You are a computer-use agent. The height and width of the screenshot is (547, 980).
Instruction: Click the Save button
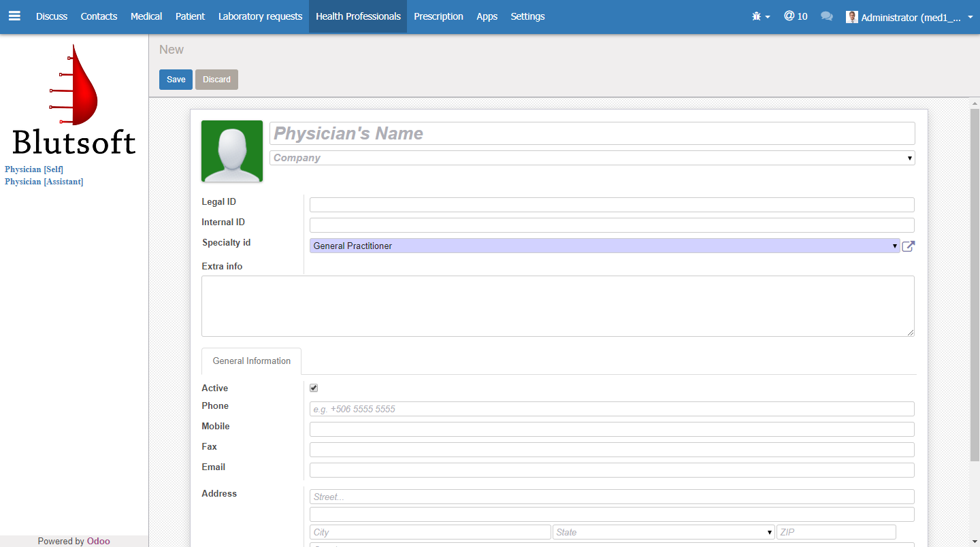point(176,80)
